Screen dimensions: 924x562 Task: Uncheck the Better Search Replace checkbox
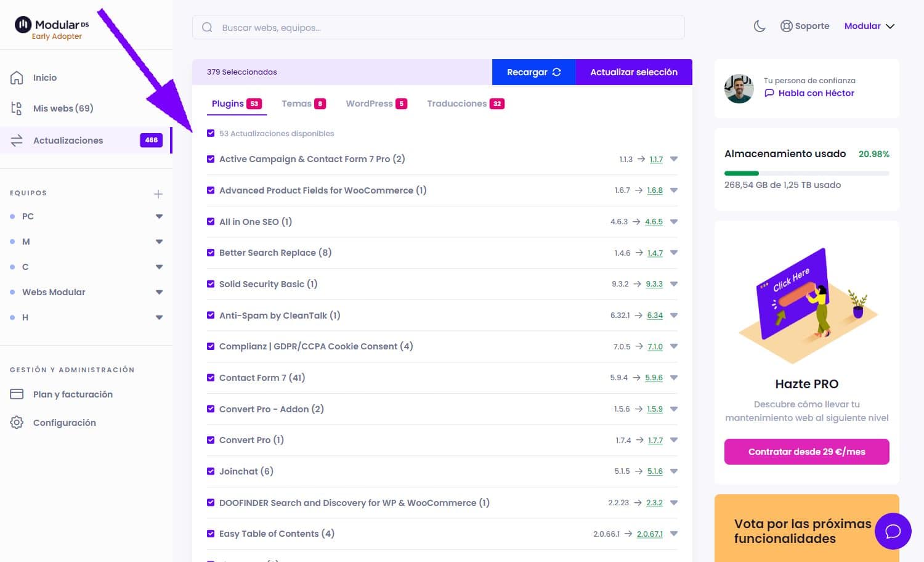tap(211, 253)
